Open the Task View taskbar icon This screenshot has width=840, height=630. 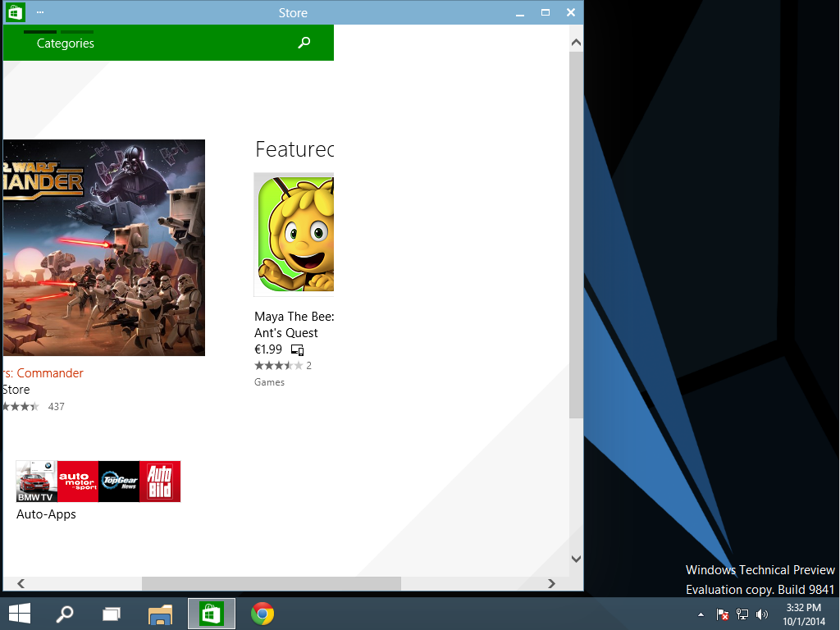coord(112,614)
